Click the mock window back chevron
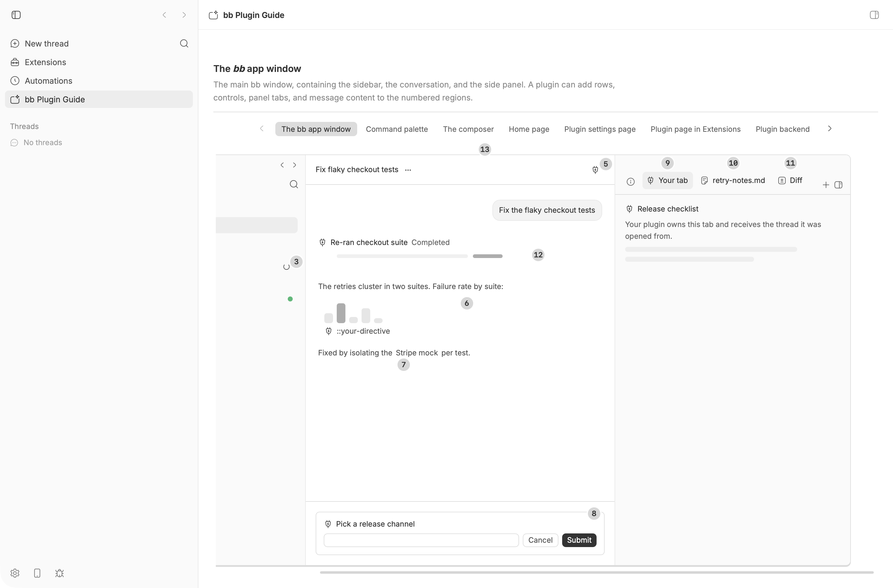This screenshot has width=893, height=588. coord(282,165)
